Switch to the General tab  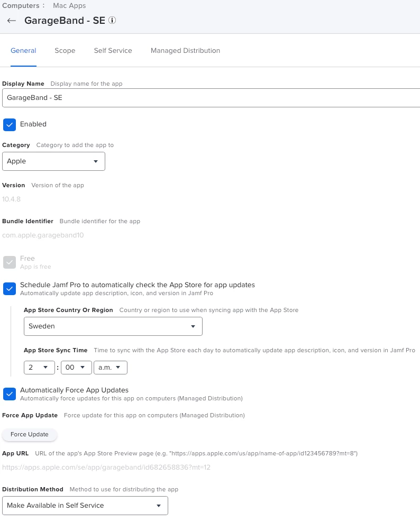[23, 51]
